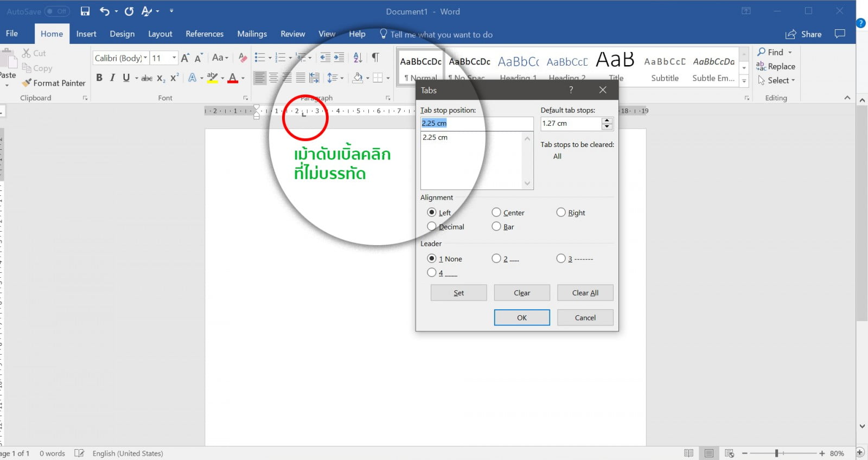
Task: Click the Bullets list icon
Action: click(x=260, y=58)
